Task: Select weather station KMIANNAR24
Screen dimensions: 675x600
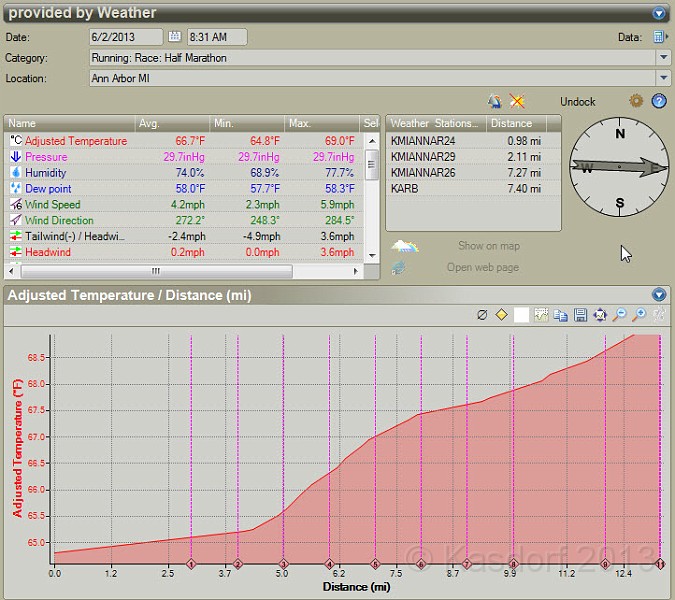Action: pyautogui.click(x=422, y=141)
